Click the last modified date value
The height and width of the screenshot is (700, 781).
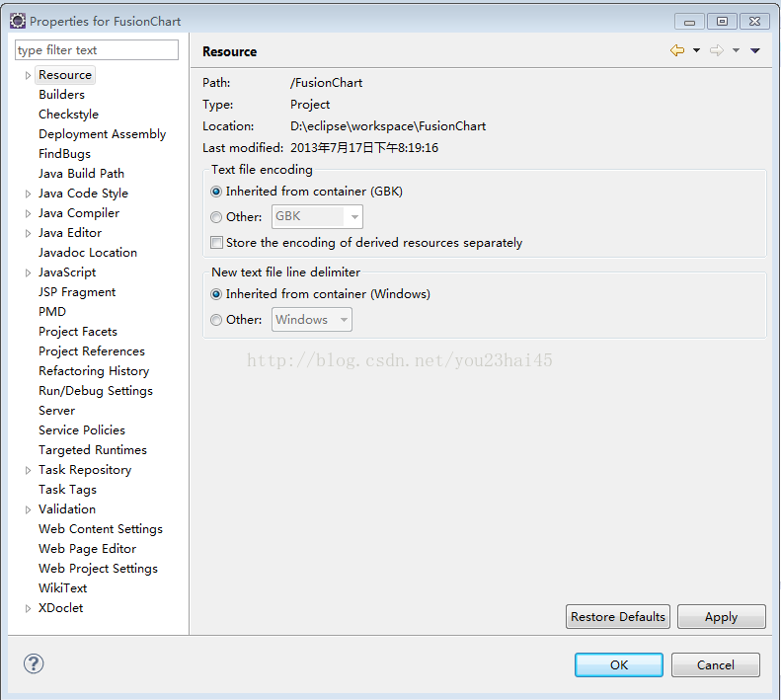364,148
